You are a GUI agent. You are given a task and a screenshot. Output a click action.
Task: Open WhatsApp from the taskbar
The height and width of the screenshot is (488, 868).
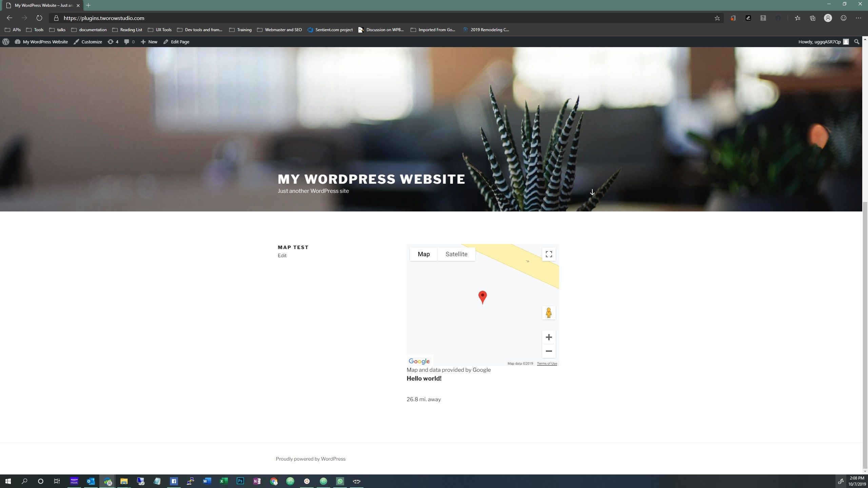[340, 481]
